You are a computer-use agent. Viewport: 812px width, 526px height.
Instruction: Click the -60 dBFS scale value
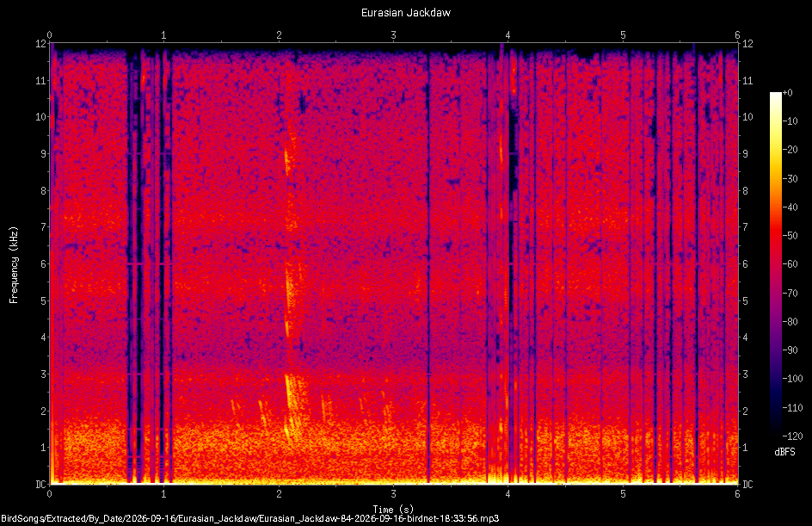[x=790, y=264]
